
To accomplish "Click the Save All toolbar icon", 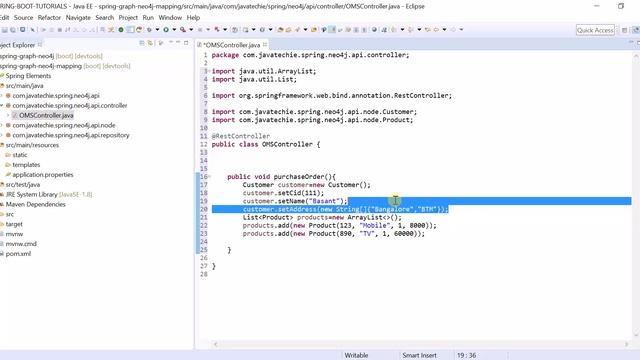I will click(x=13, y=30).
